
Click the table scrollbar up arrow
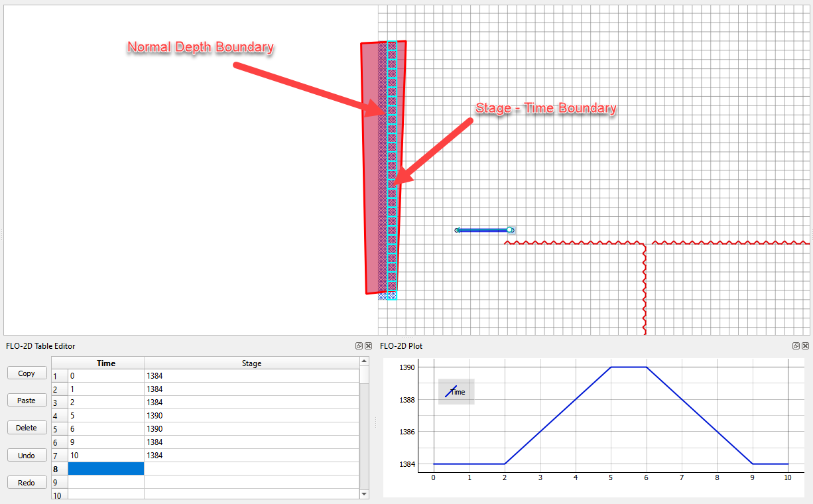tap(364, 361)
